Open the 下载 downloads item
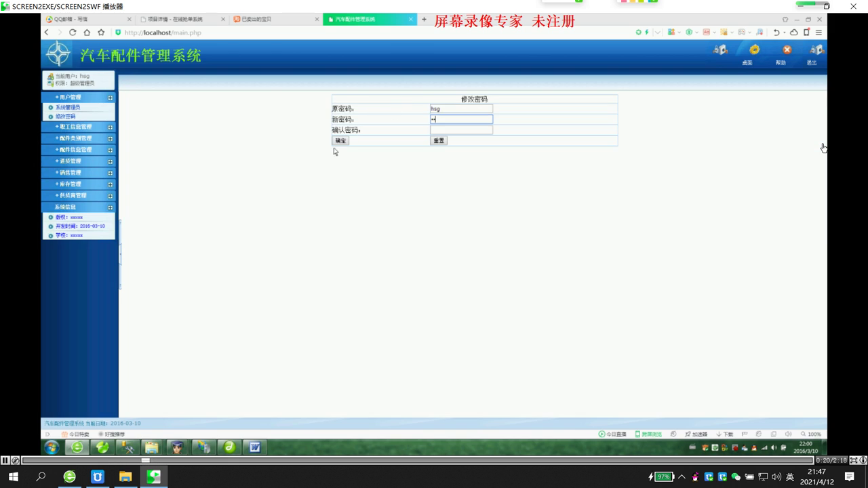 tap(725, 434)
